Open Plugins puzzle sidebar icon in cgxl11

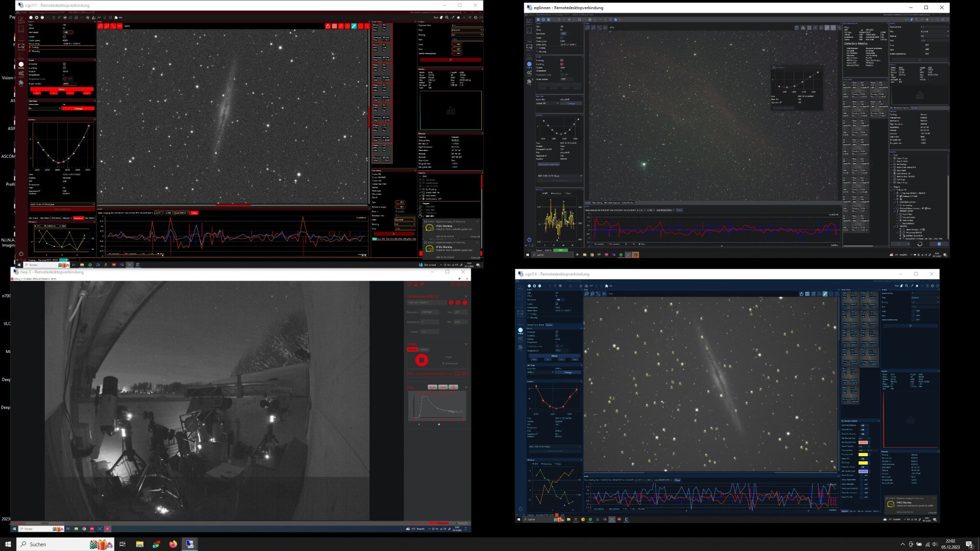[21, 83]
